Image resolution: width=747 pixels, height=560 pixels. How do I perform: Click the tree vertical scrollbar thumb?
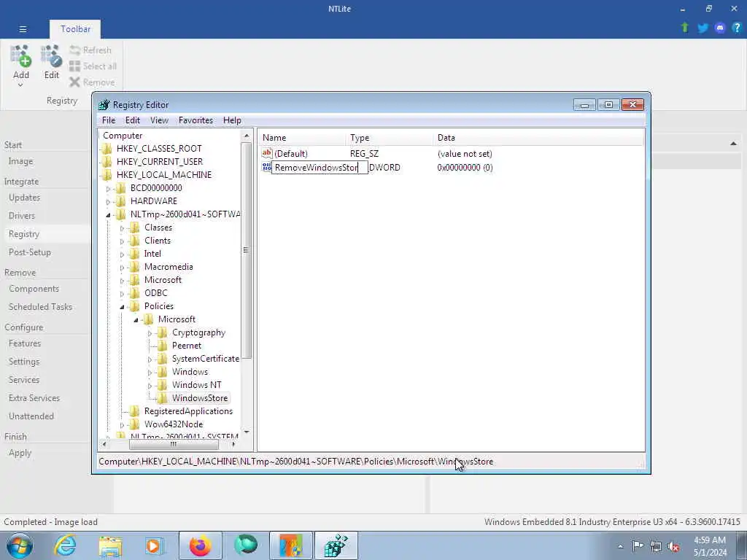pos(247,250)
